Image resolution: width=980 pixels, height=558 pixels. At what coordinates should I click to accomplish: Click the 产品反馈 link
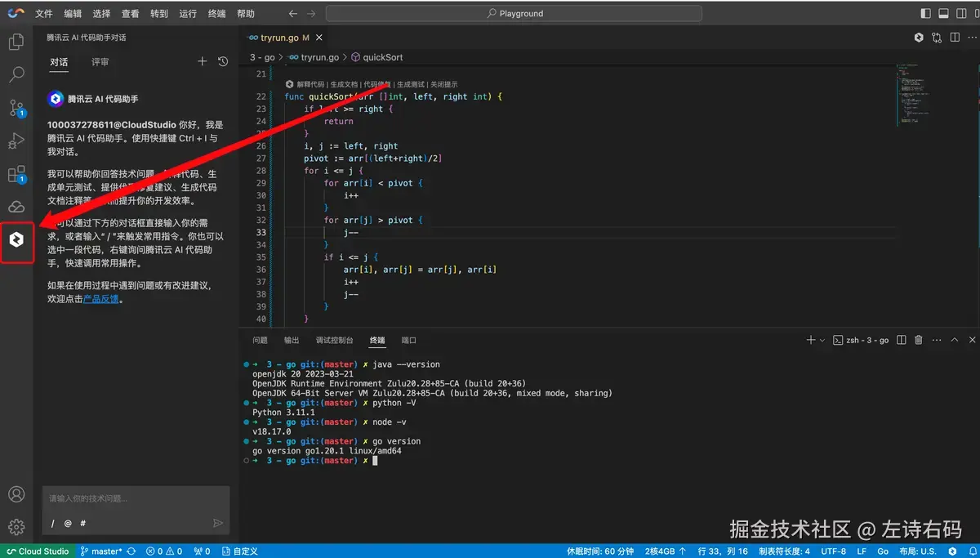point(101,299)
